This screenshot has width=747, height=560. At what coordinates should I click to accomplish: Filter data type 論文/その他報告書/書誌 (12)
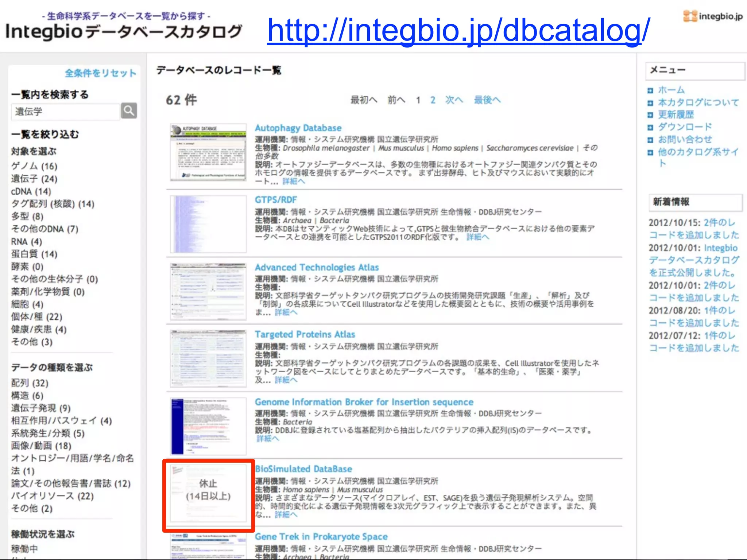(71, 484)
